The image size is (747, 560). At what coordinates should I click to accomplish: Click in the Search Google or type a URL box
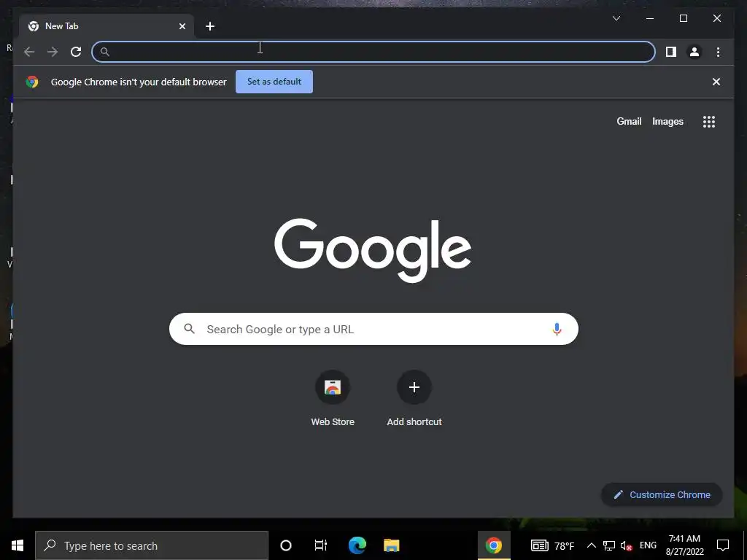[x=373, y=329]
